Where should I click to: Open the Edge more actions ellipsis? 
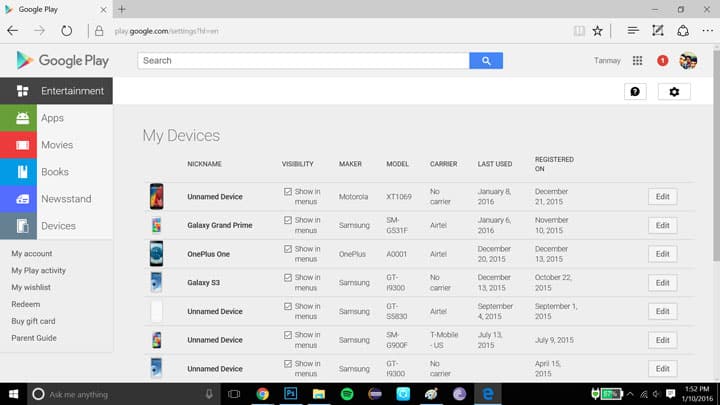coord(708,31)
